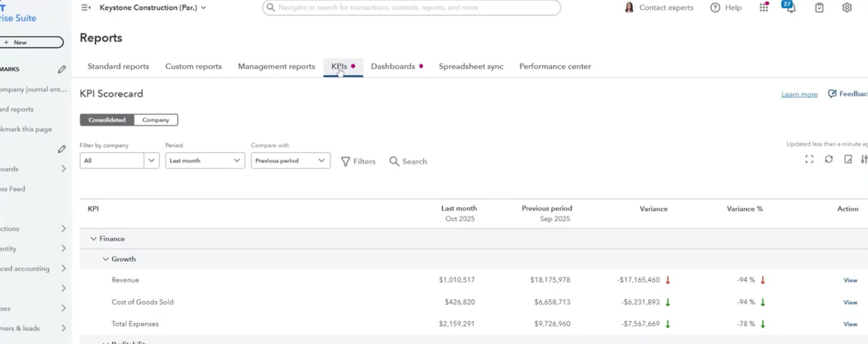Open the Contact experts avatar link

tap(659, 7)
